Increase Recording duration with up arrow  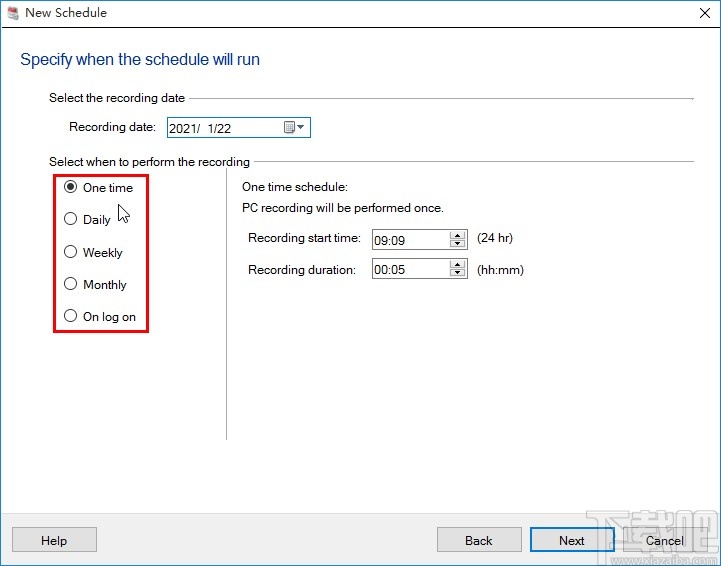(x=459, y=264)
